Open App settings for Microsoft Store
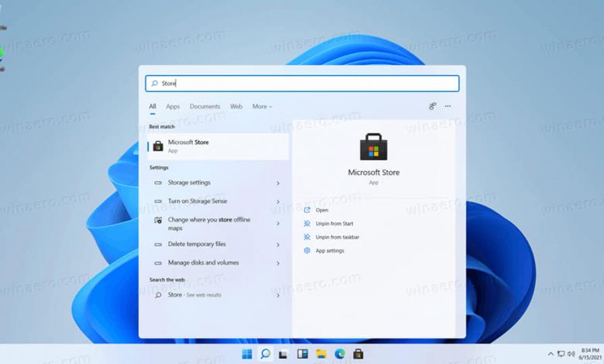 330,251
